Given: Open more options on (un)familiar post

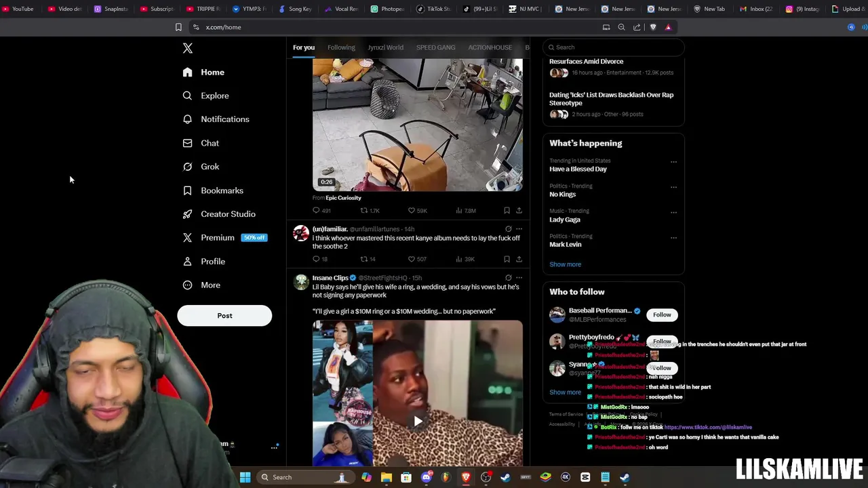Looking at the screenshot, I should point(519,229).
